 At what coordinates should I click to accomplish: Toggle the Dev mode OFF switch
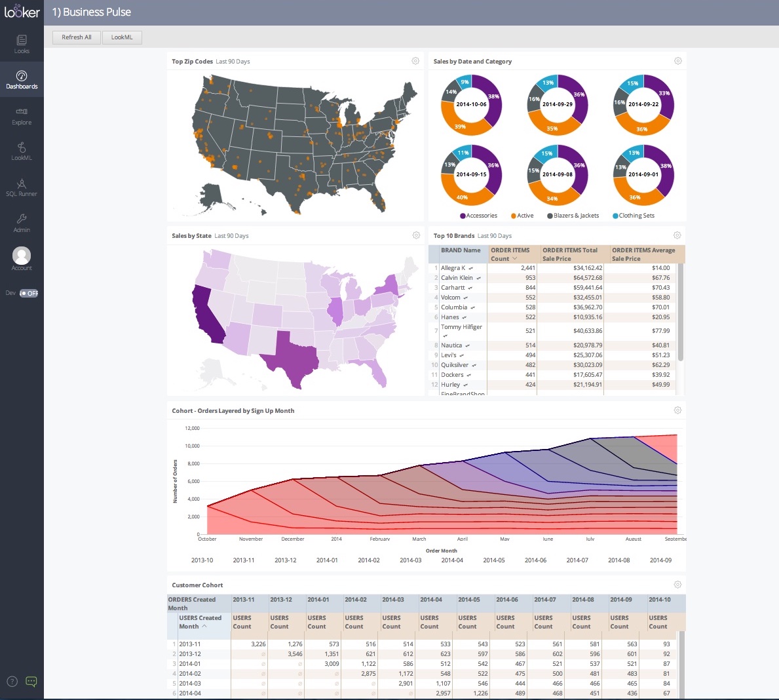pyautogui.click(x=29, y=293)
